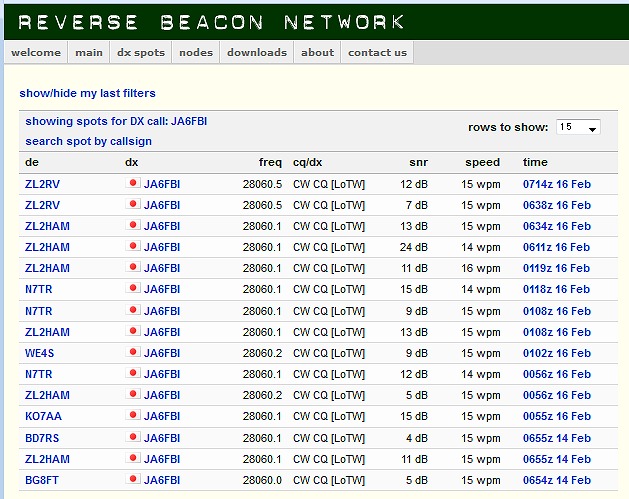
Task: Open spotter KO7AA link
Action: [x=43, y=416]
